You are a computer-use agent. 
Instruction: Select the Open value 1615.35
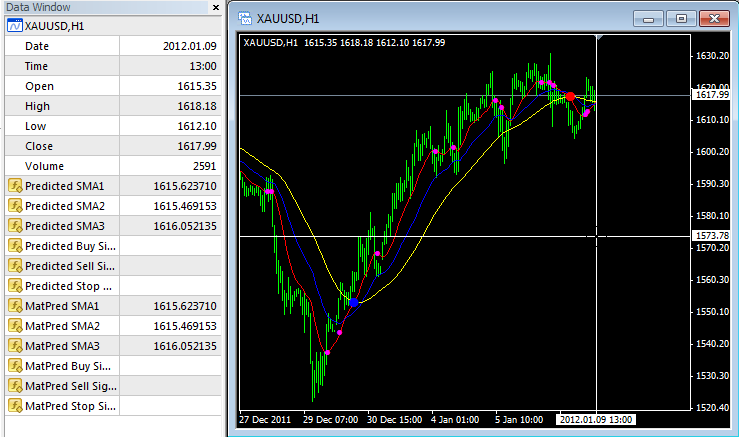coord(197,86)
